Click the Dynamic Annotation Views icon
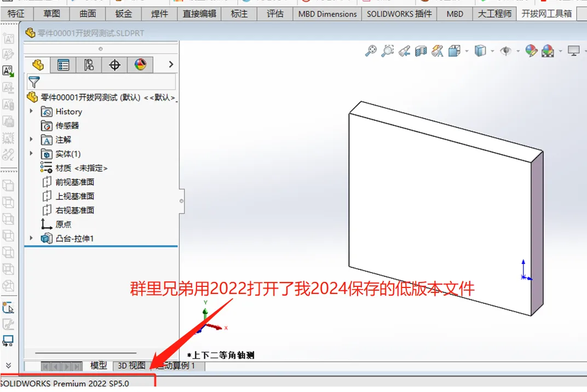This screenshot has width=587, height=392. click(x=438, y=50)
